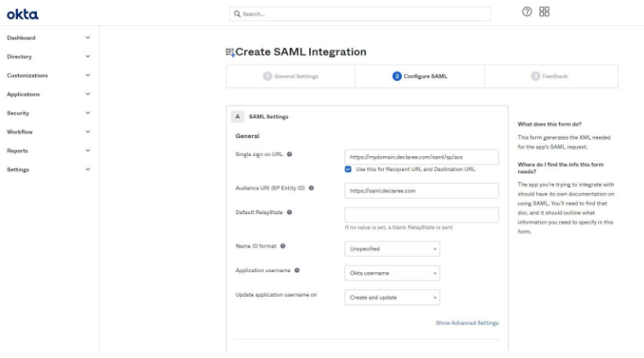Click help icon next to Name ID format

pyautogui.click(x=283, y=245)
